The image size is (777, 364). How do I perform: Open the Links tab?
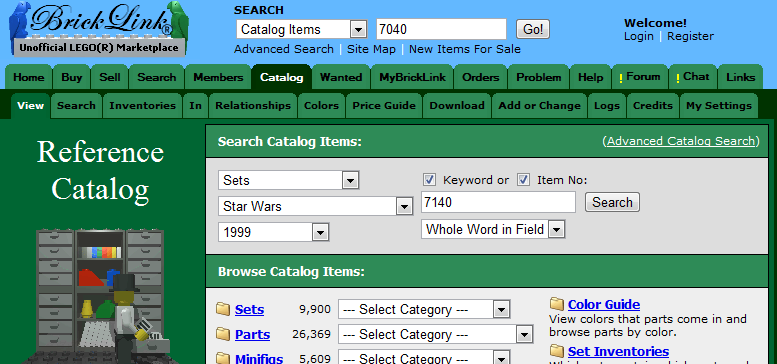(x=740, y=77)
